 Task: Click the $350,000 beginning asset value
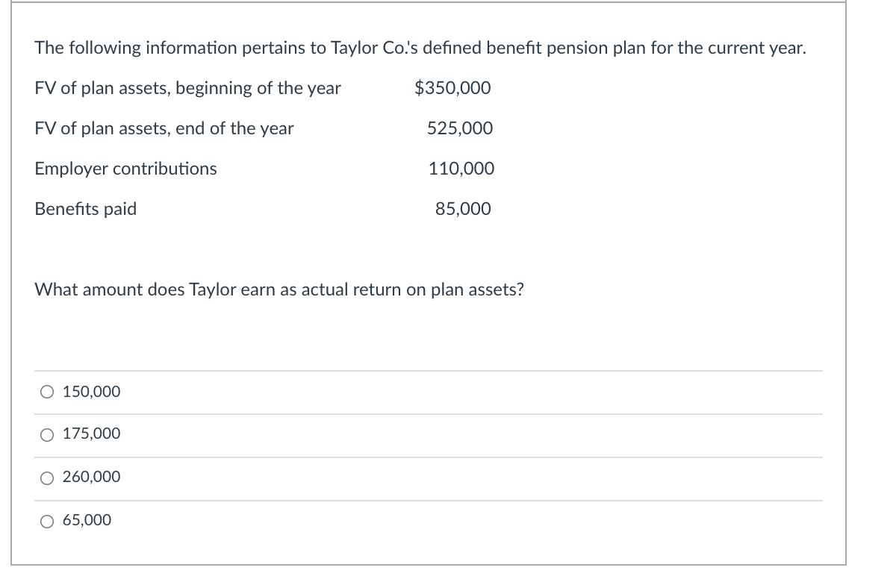452,88
